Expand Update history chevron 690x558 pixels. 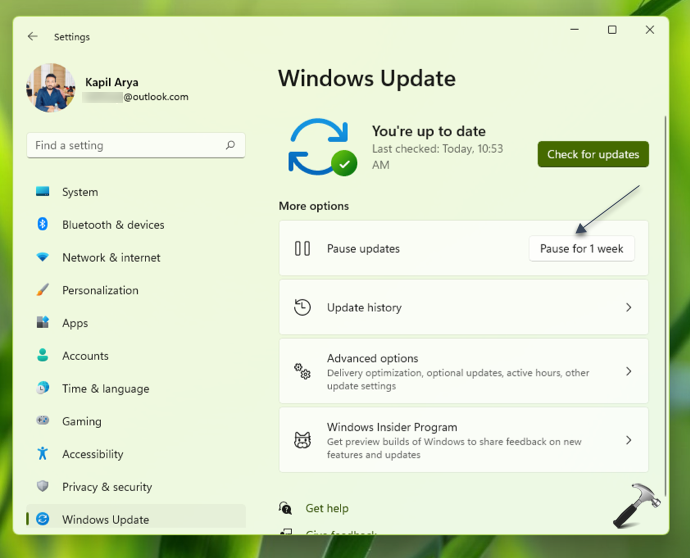pyautogui.click(x=629, y=307)
